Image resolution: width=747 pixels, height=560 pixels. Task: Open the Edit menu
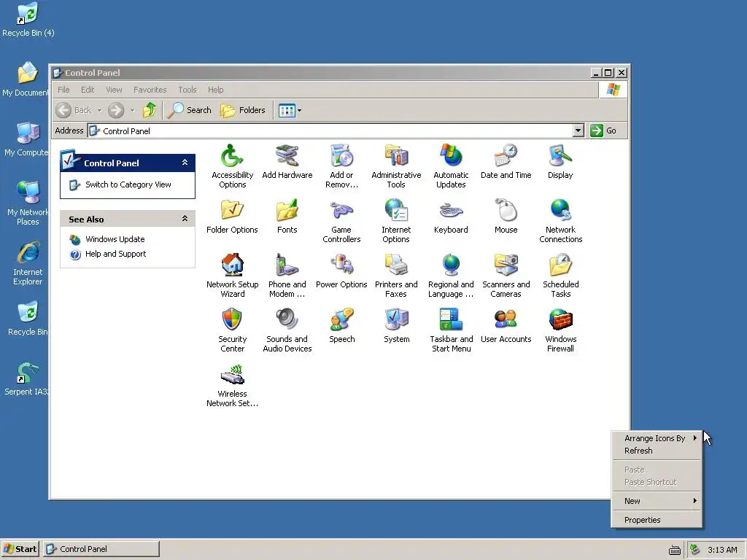tap(88, 90)
